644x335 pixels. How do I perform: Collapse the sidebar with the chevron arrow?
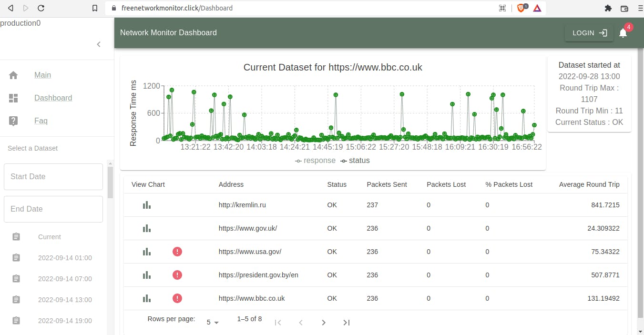[99, 44]
